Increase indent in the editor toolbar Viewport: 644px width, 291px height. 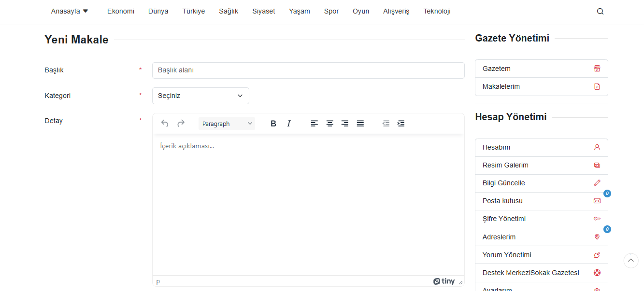click(x=401, y=124)
